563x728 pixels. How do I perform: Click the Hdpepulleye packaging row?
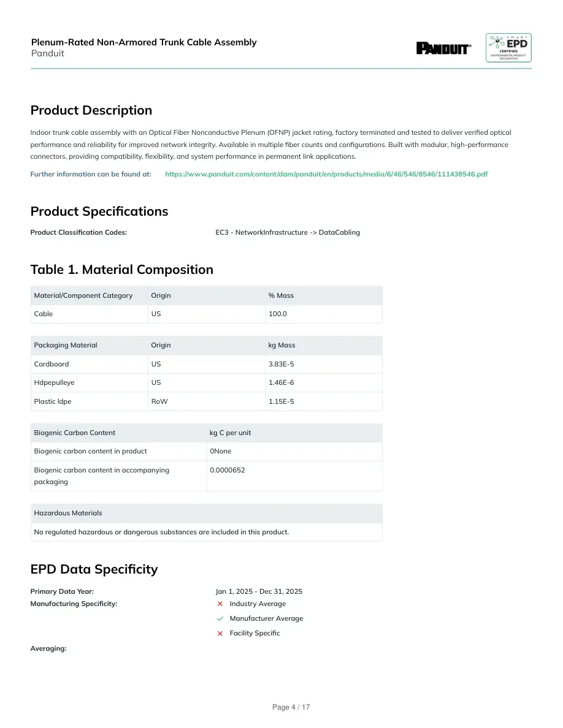coord(206,382)
